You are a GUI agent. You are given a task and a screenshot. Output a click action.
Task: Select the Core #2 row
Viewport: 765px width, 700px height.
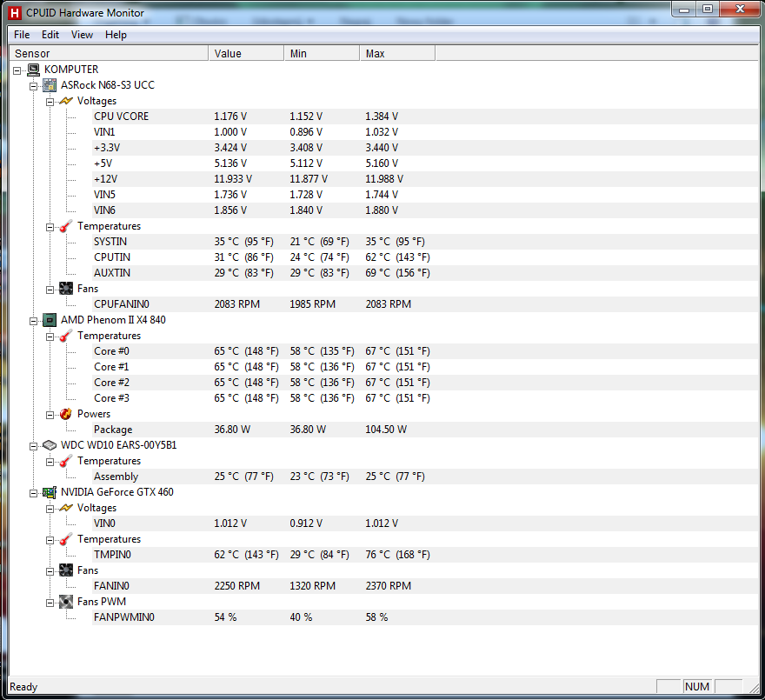point(425,383)
